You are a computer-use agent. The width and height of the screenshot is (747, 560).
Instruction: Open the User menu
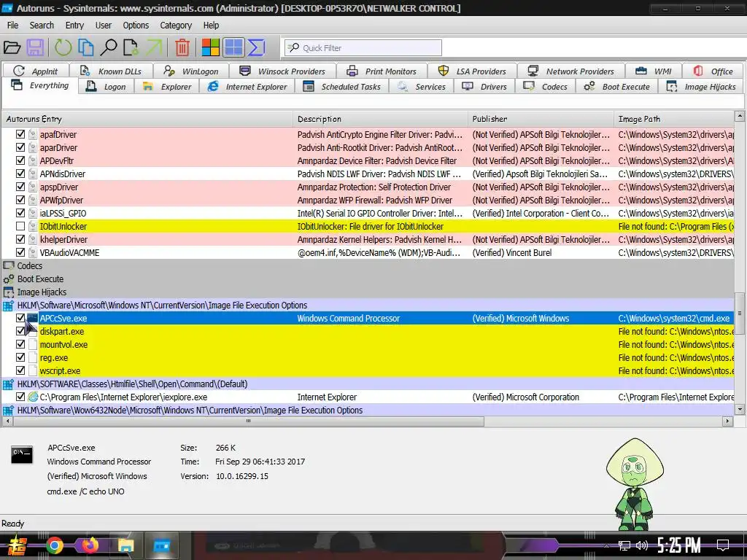(x=103, y=26)
